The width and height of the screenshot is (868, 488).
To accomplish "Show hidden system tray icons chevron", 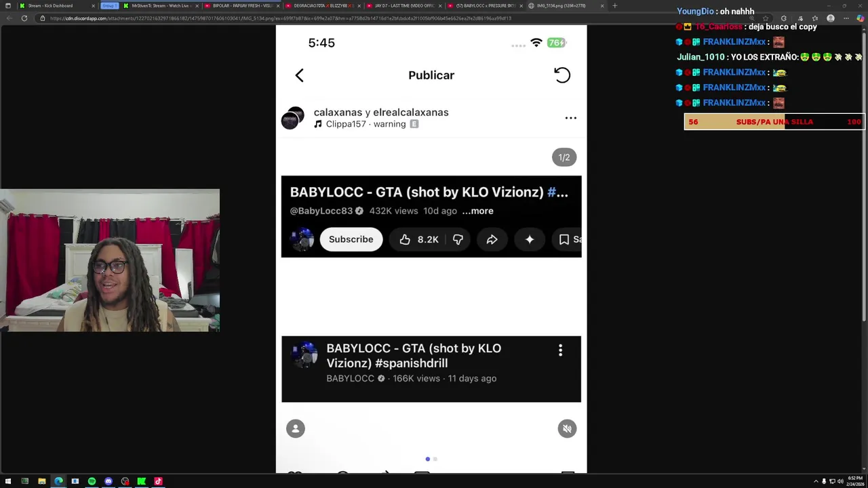I will (816, 481).
